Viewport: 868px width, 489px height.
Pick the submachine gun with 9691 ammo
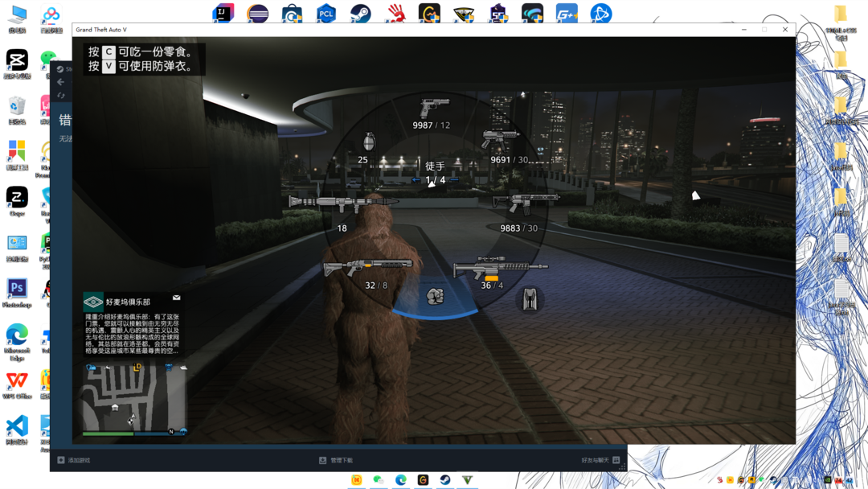pos(500,139)
